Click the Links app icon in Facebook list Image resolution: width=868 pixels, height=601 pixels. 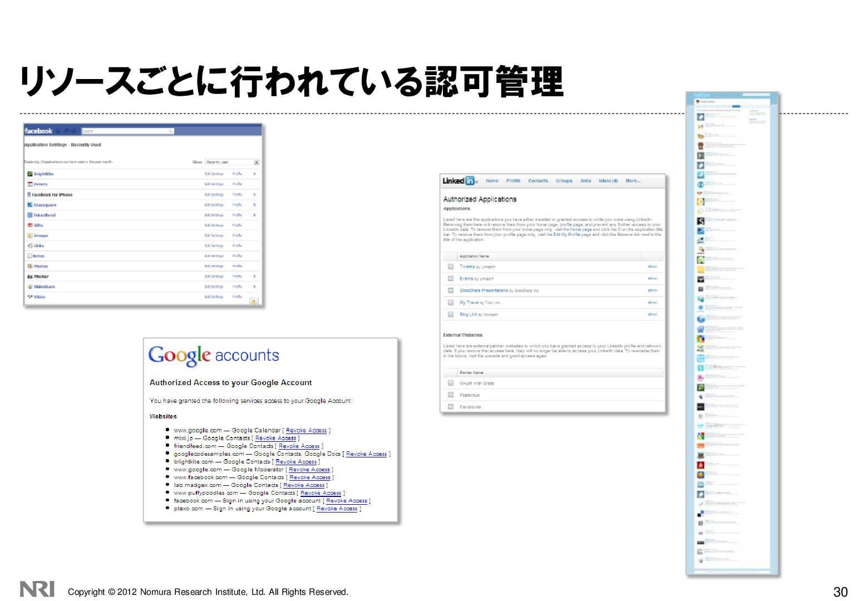click(30, 245)
